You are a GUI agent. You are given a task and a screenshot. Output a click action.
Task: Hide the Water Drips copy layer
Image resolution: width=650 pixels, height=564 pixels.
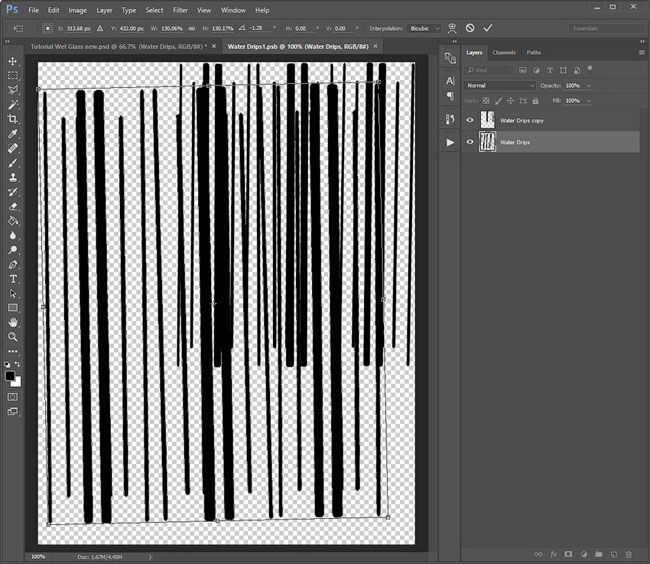pos(470,120)
